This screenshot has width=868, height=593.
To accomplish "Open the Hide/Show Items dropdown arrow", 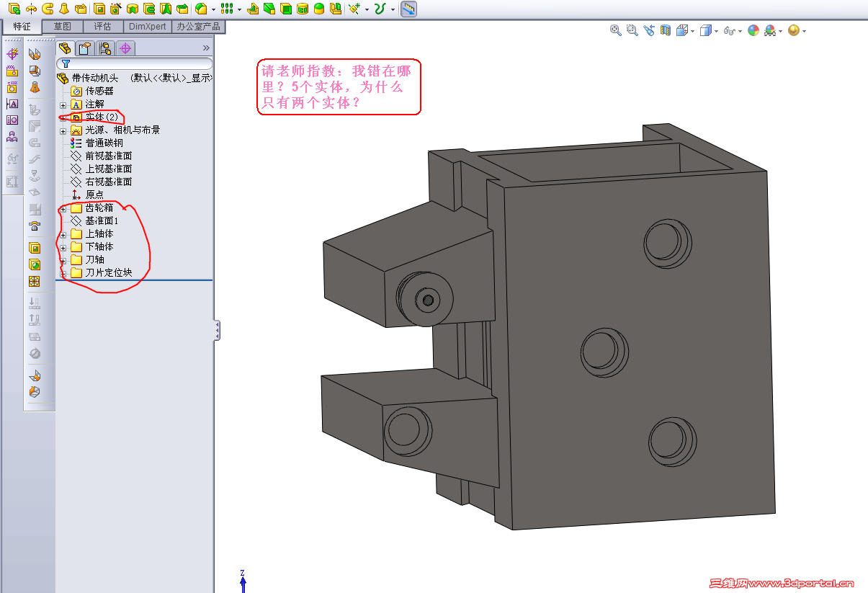I will point(740,31).
